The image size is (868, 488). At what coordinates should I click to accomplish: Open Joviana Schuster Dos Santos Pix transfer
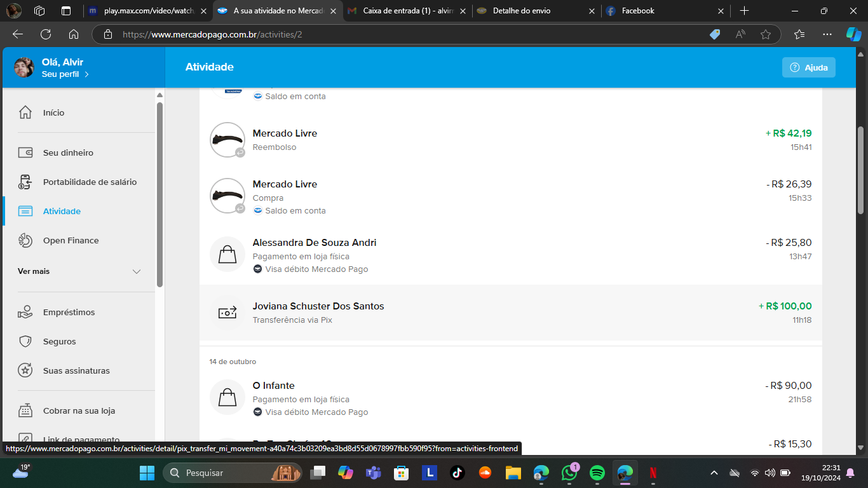(318, 306)
